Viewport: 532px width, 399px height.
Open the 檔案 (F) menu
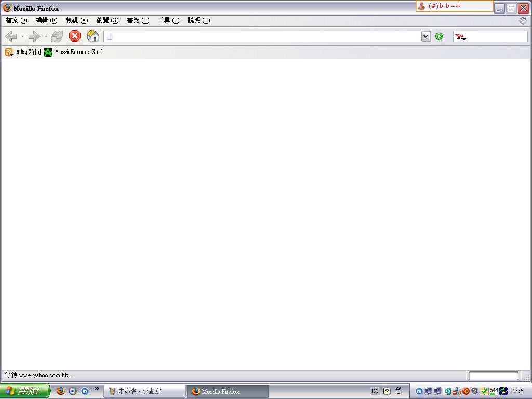(16, 20)
